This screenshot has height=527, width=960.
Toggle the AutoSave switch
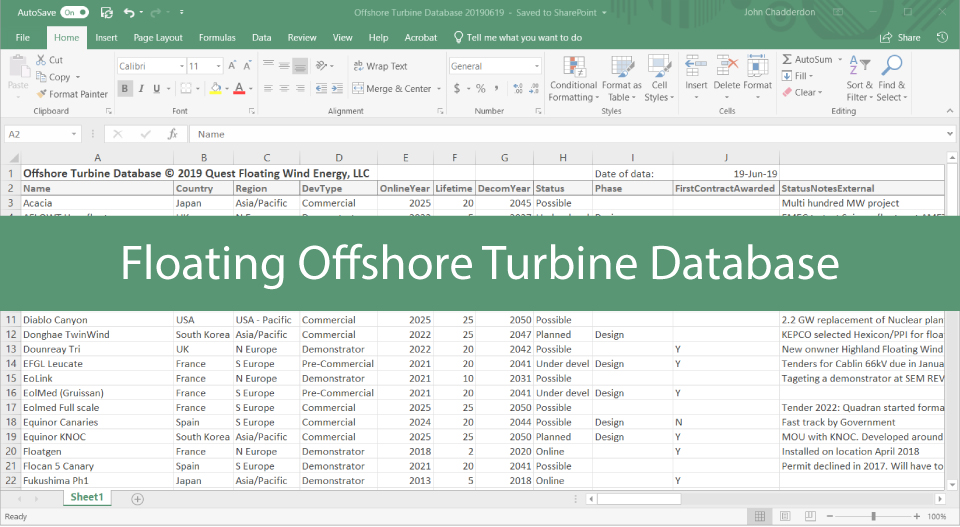point(74,12)
